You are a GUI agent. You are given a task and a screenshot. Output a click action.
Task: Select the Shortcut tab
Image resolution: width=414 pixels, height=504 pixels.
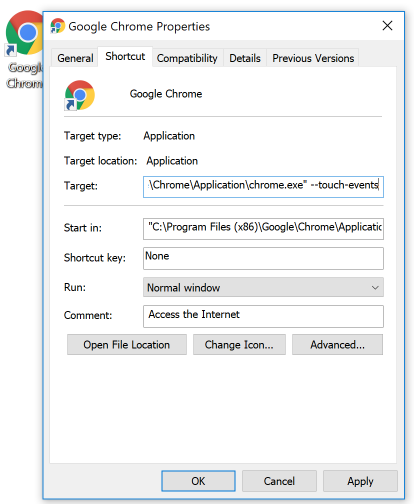[125, 56]
